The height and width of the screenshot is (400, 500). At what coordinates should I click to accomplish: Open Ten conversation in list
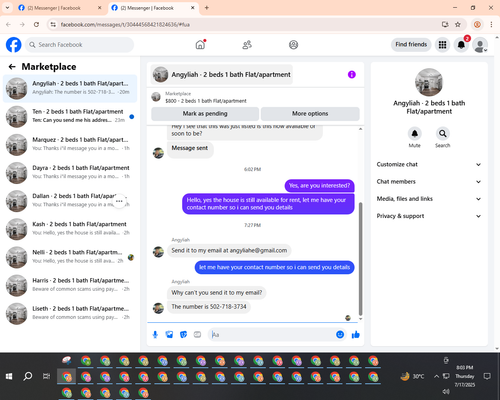tap(70, 117)
